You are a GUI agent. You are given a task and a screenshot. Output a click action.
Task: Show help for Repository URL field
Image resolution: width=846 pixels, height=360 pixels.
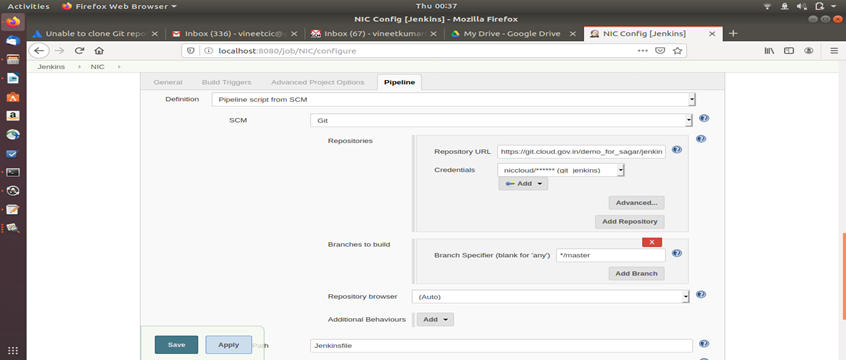(677, 150)
